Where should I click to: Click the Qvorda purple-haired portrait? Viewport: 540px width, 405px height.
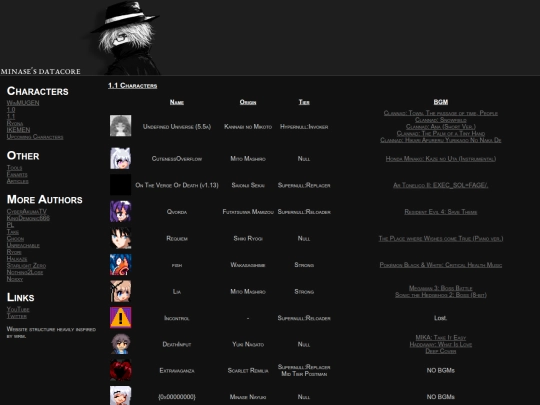coord(121,211)
